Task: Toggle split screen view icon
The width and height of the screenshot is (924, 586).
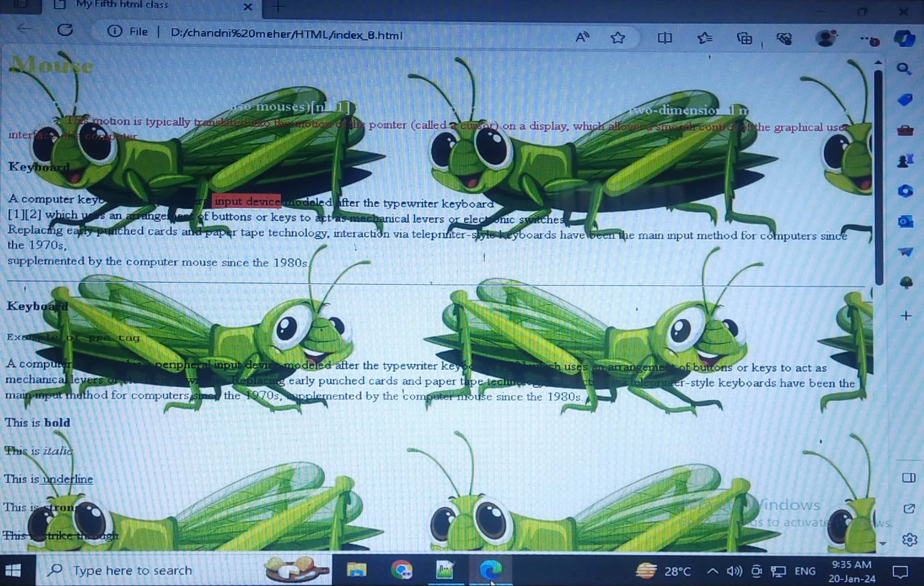Action: (665, 38)
